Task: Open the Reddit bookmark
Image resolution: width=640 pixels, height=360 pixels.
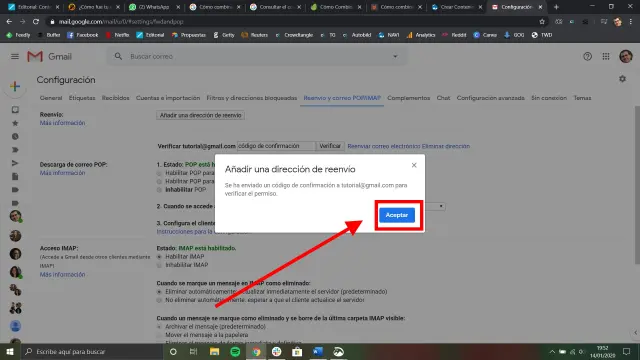Action: (454, 35)
